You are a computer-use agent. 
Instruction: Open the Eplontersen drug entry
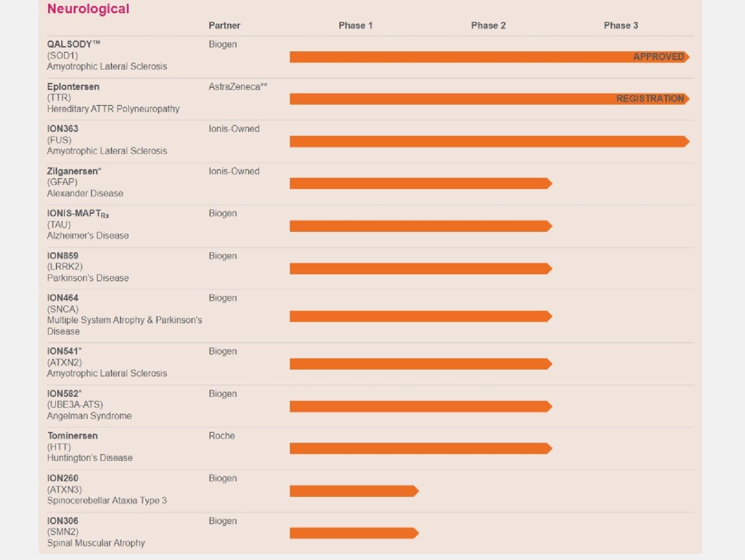pyautogui.click(x=73, y=86)
